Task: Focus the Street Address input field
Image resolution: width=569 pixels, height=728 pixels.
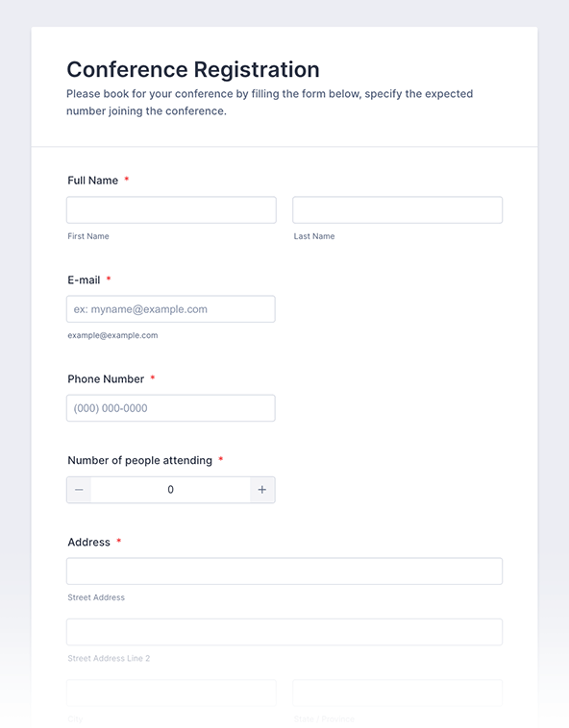Action: click(x=284, y=571)
